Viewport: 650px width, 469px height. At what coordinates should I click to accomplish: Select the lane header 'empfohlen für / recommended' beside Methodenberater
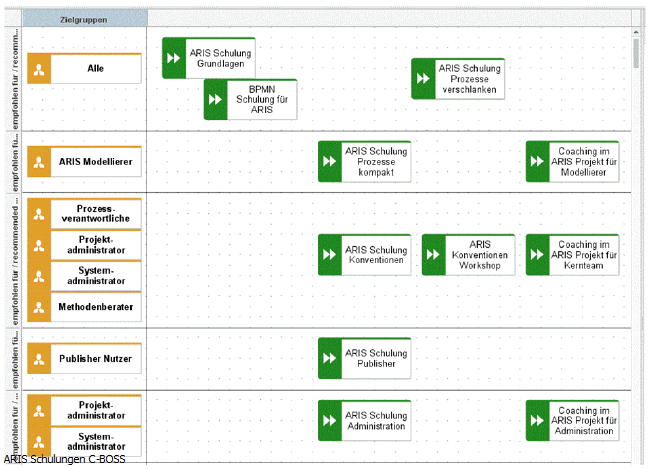click(14, 260)
